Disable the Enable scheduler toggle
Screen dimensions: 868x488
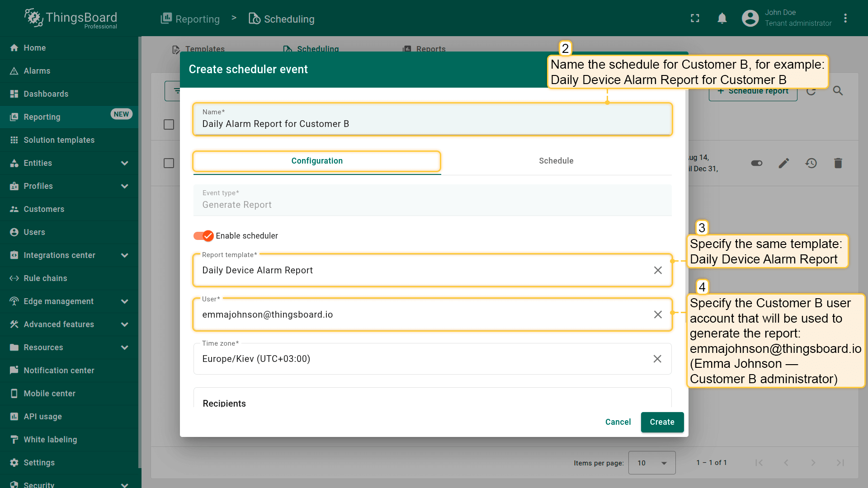pyautogui.click(x=203, y=236)
